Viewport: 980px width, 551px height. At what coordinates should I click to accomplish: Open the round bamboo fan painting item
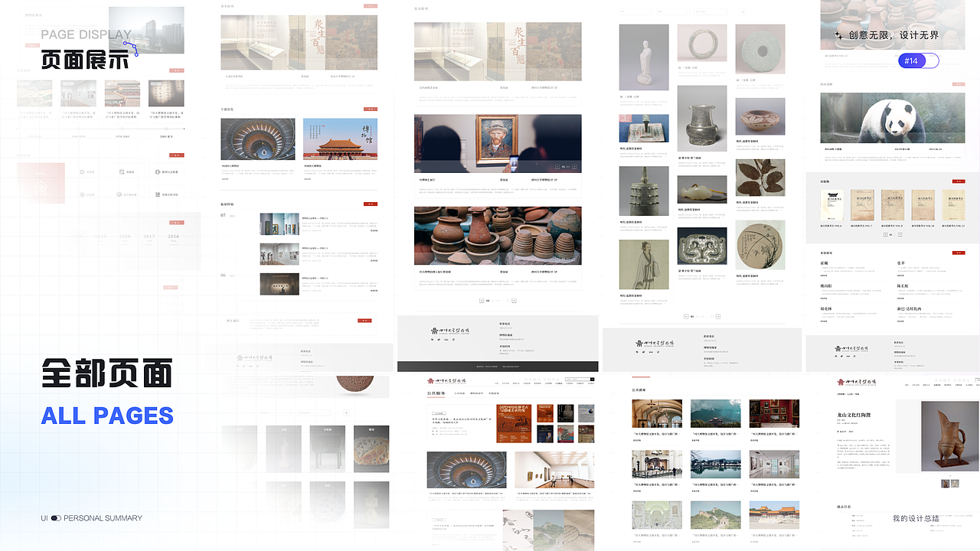760,245
